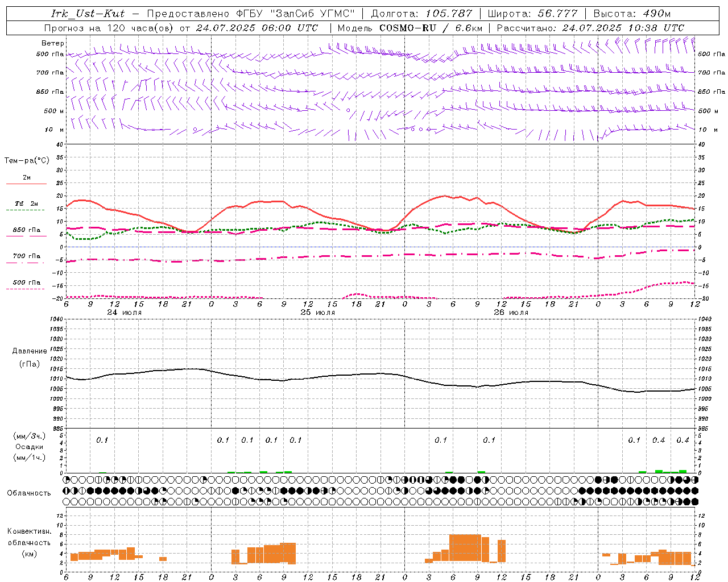Click the Долгота: 105.787 value

421,14
